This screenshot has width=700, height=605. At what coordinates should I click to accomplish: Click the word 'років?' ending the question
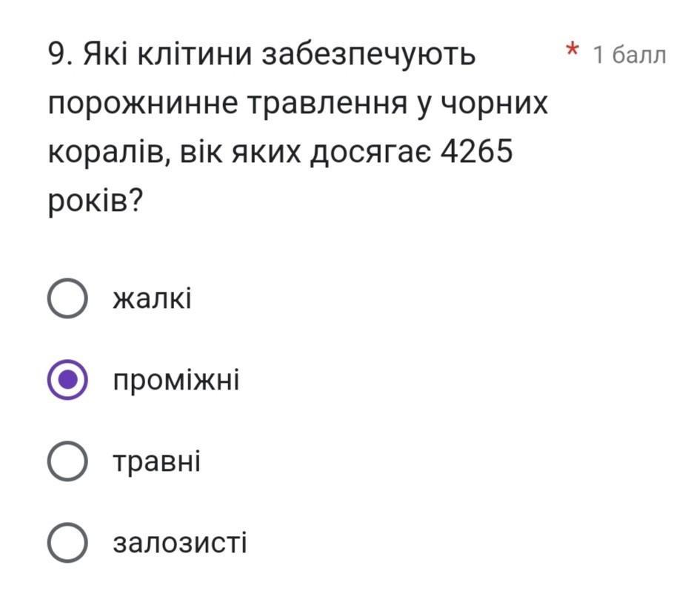pyautogui.click(x=96, y=201)
